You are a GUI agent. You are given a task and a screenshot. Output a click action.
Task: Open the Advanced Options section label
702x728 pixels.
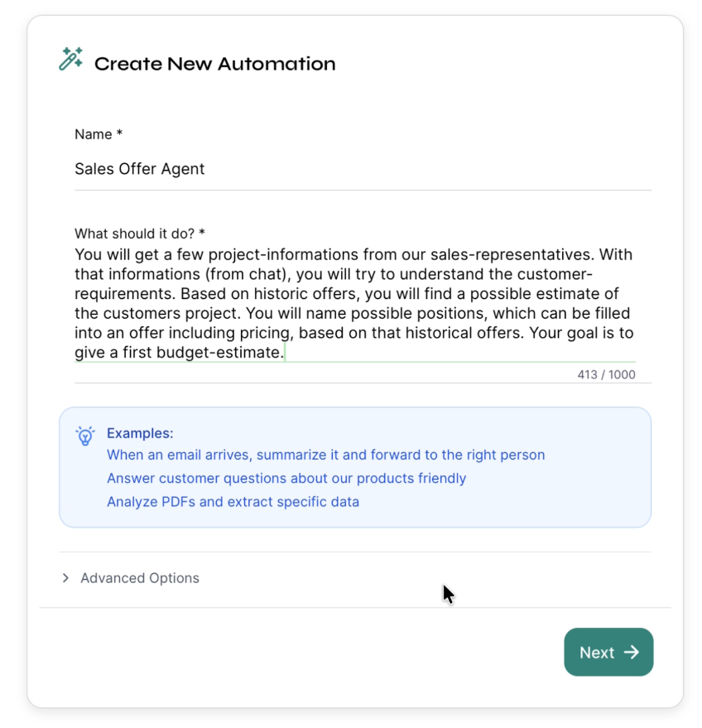pos(139,578)
